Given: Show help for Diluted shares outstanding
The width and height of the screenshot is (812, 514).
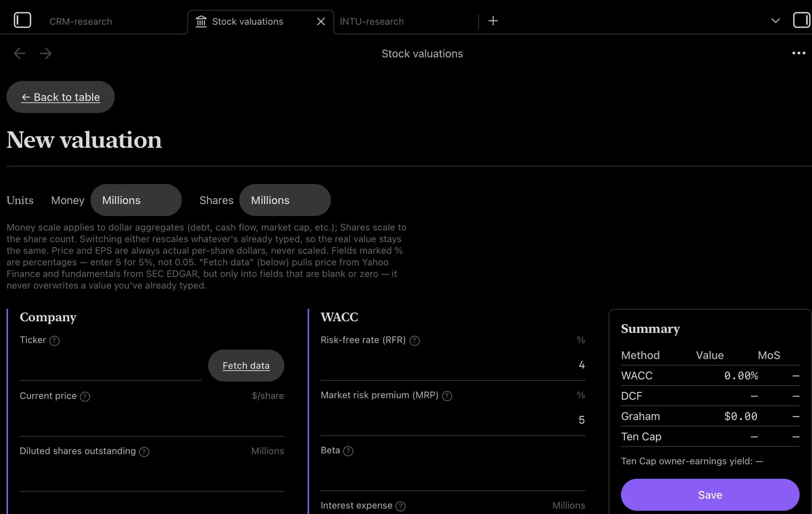Looking at the screenshot, I should [144, 451].
